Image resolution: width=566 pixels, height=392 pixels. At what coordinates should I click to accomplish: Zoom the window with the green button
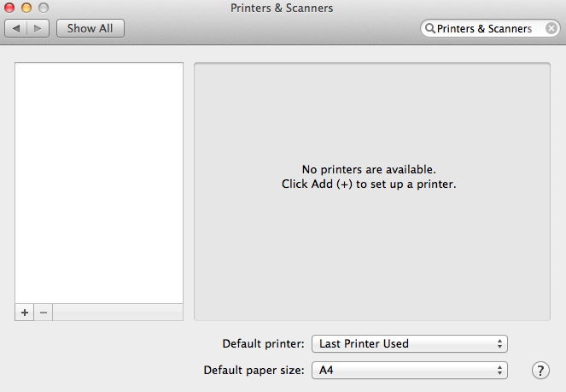coord(43,8)
